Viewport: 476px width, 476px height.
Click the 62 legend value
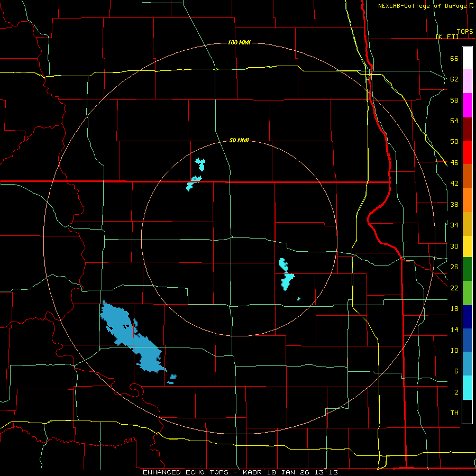(454, 79)
